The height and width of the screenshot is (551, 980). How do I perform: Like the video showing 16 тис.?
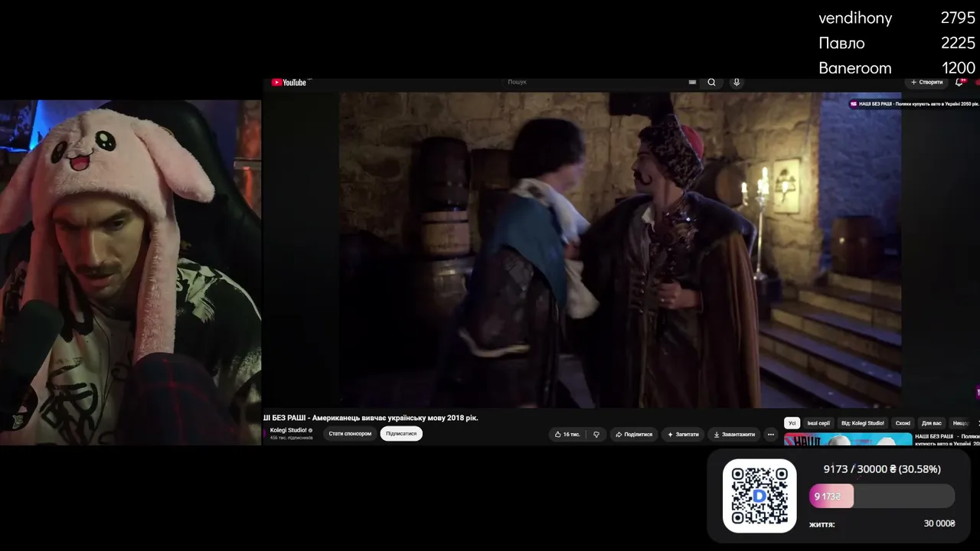(567, 435)
